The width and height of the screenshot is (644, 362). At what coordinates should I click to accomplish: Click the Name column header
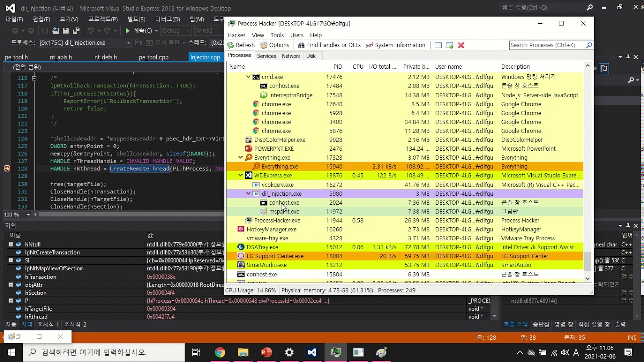coord(274,67)
